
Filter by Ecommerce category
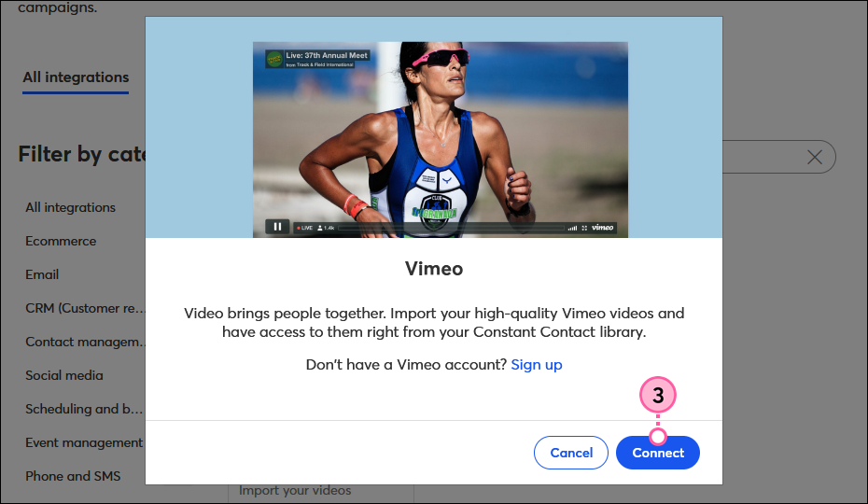click(x=61, y=241)
